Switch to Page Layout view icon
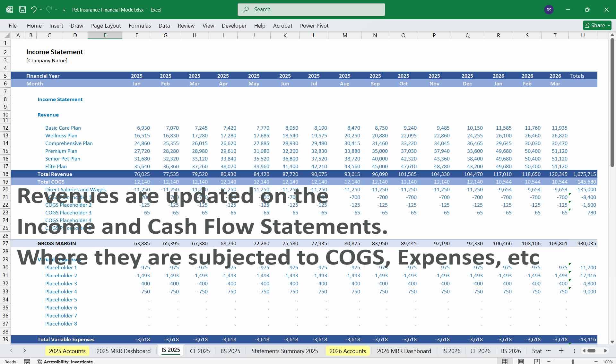Image resolution: width=616 pixels, height=364 pixels. pos(521,361)
